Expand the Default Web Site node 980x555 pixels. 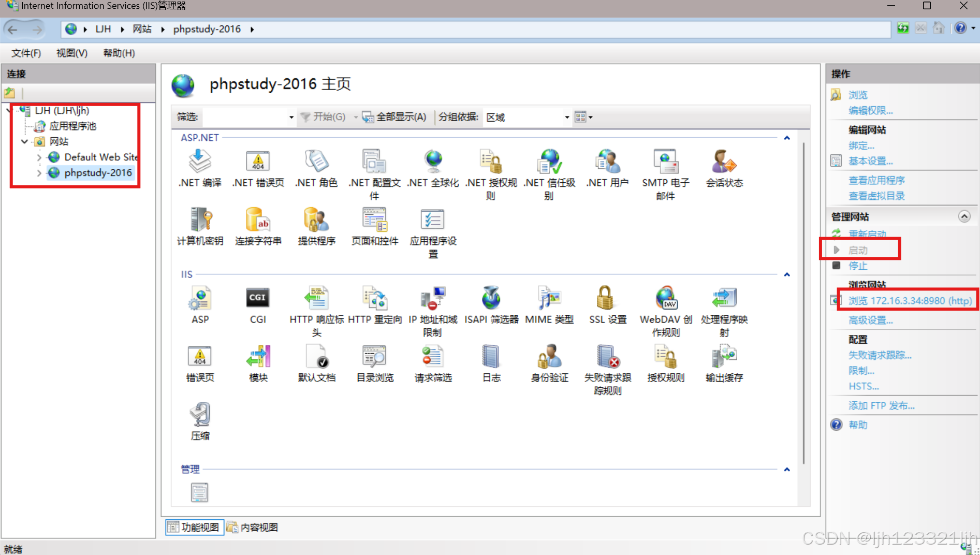tap(39, 157)
